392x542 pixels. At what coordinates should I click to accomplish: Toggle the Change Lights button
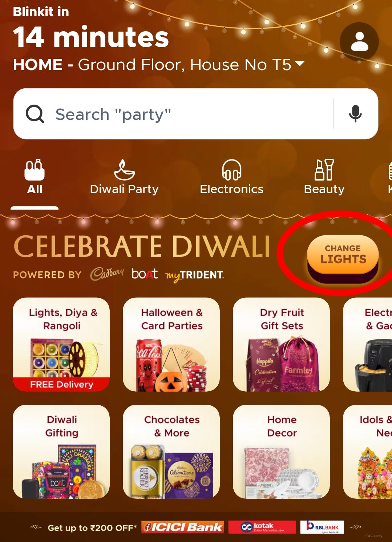point(343,259)
